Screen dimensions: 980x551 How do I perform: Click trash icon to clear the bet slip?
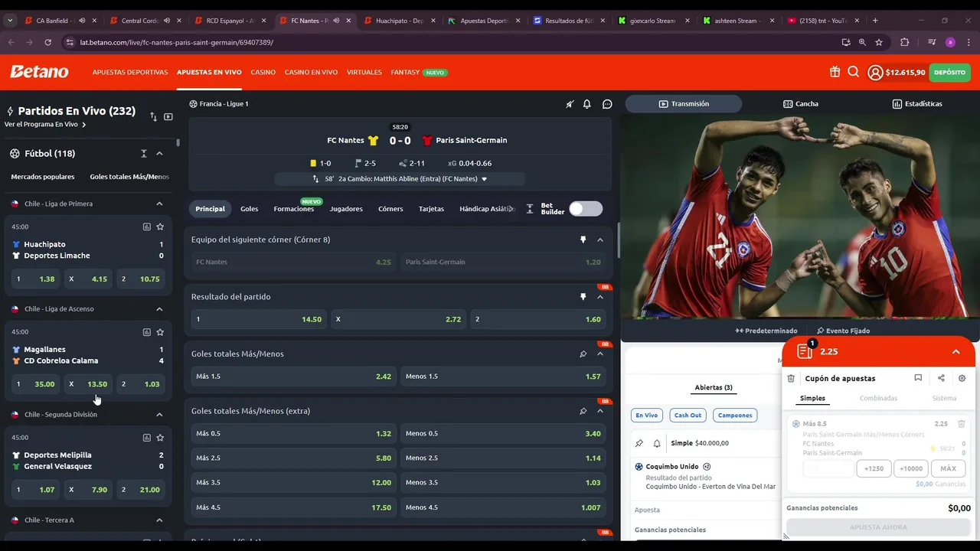(x=791, y=378)
